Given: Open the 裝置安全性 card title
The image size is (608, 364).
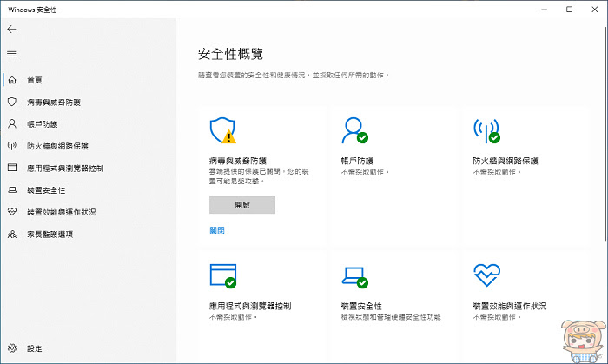Looking at the screenshot, I should click(x=361, y=306).
